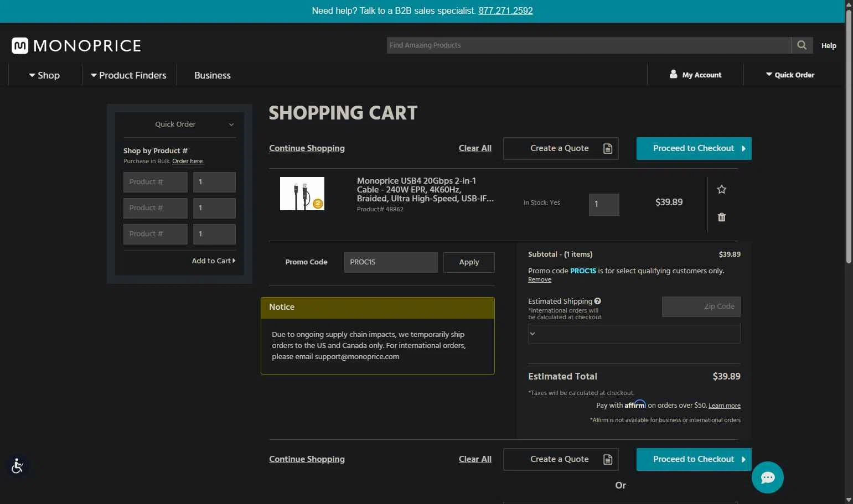Click the Monoprice logo
Viewport: 853px width, 504px height.
pos(76,45)
